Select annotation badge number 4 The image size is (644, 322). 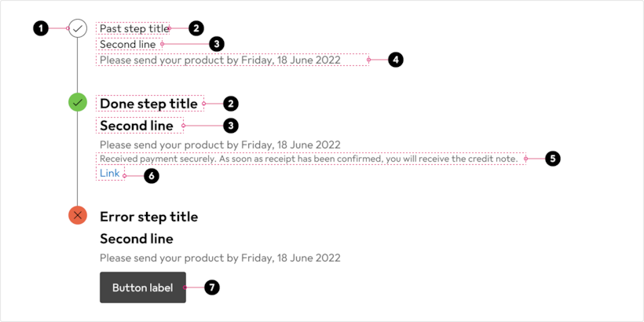pos(395,60)
